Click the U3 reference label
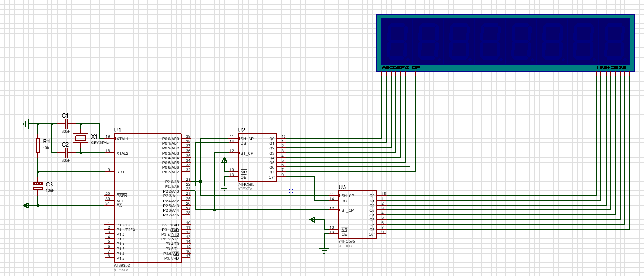The image size is (644, 276). (342, 186)
